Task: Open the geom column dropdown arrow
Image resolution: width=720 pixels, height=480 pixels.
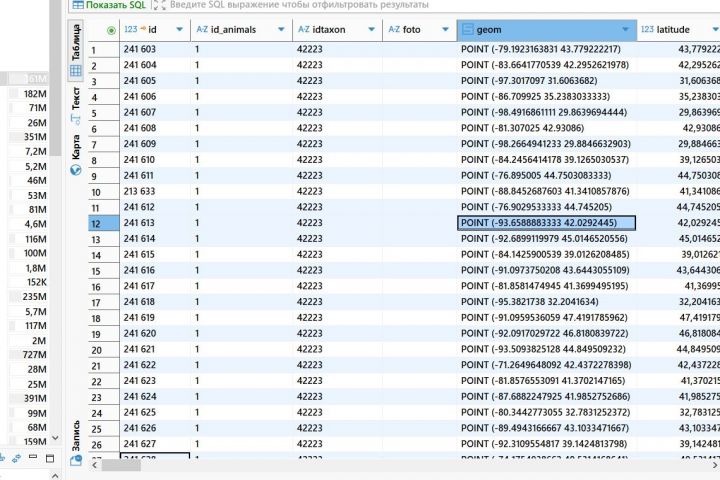Action: [625, 29]
